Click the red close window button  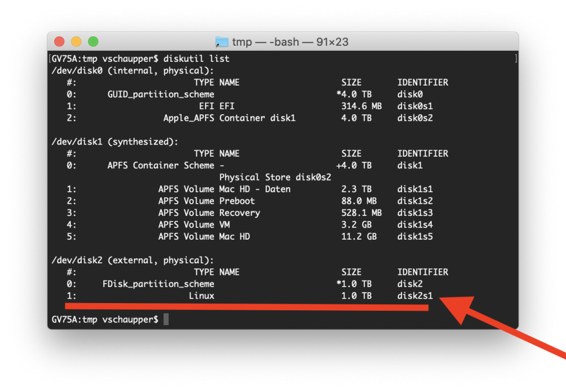(59, 41)
